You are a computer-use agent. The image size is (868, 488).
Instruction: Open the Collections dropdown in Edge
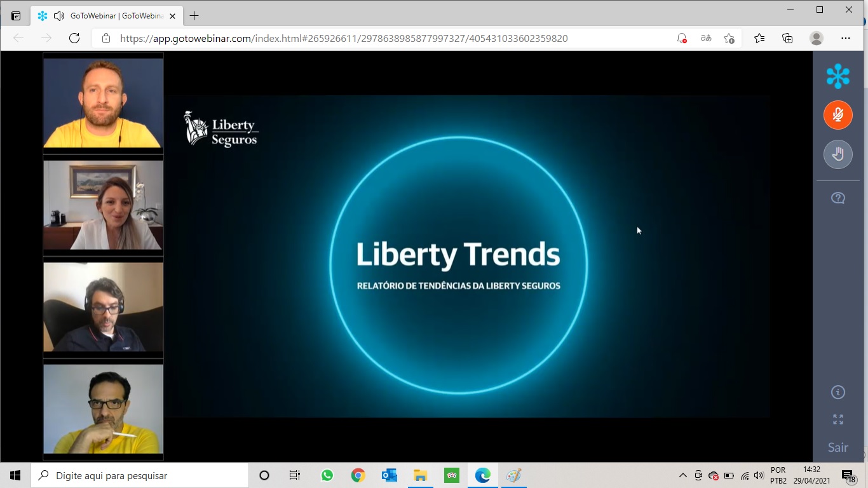pos(787,38)
